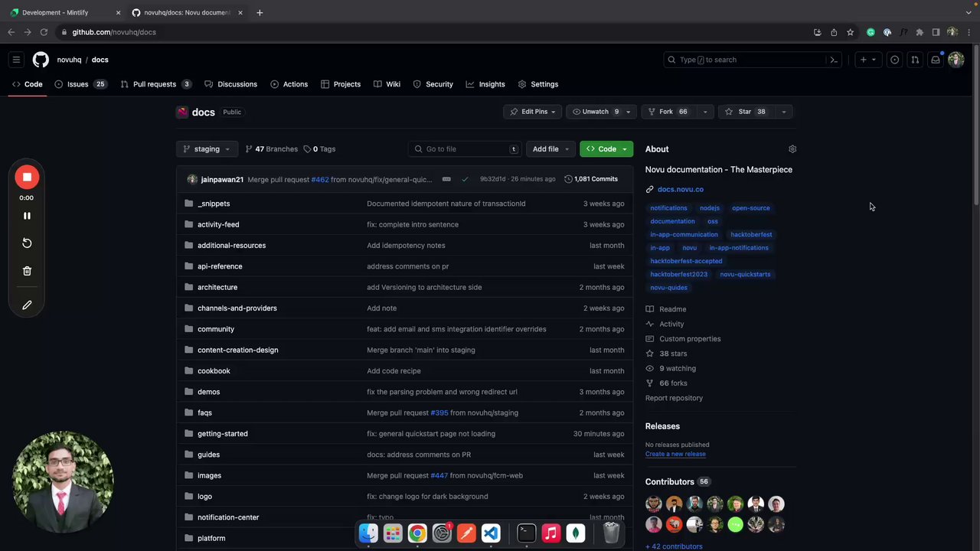This screenshot has width=980, height=551.
Task: Open the jainpawan21 author profile link
Action: [222, 179]
